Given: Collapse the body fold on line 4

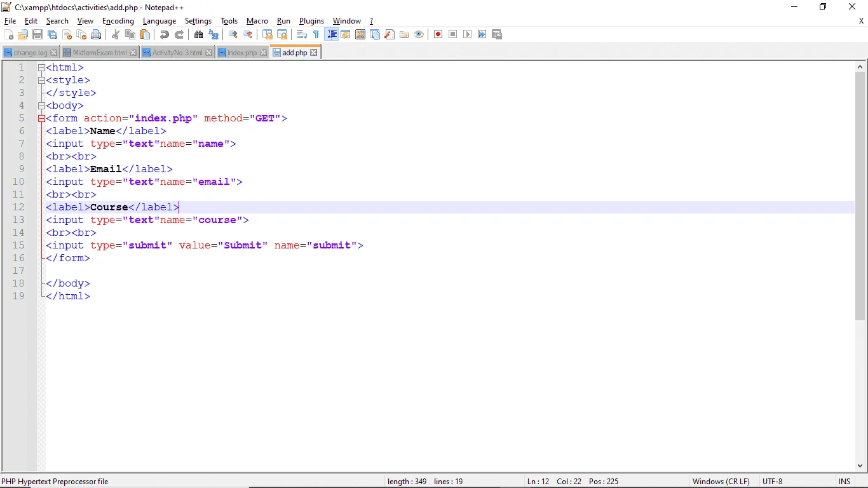Looking at the screenshot, I should point(41,105).
